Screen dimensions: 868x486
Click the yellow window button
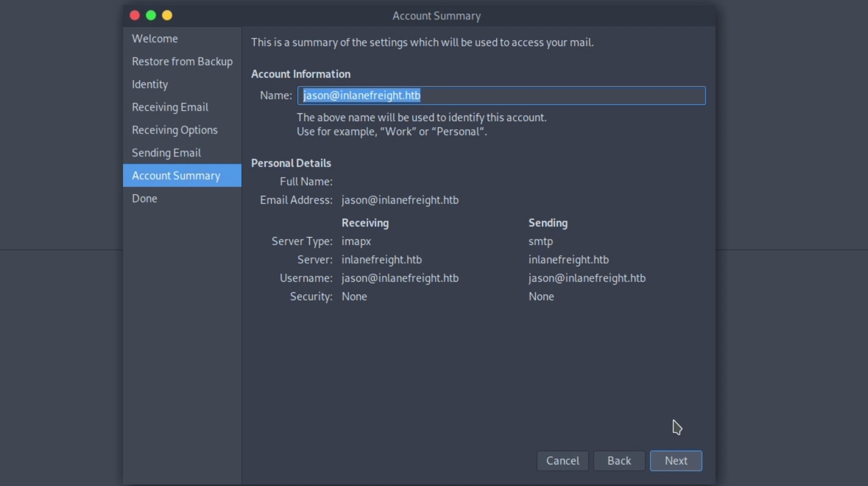[x=167, y=16]
